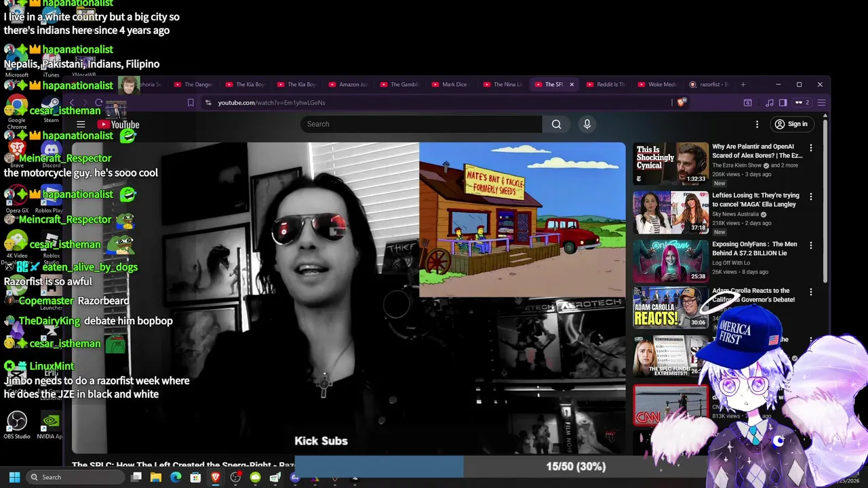Screen dimensions: 868x488
Task: Switch to the Woke Medi browser tab
Action: pyautogui.click(x=657, y=85)
